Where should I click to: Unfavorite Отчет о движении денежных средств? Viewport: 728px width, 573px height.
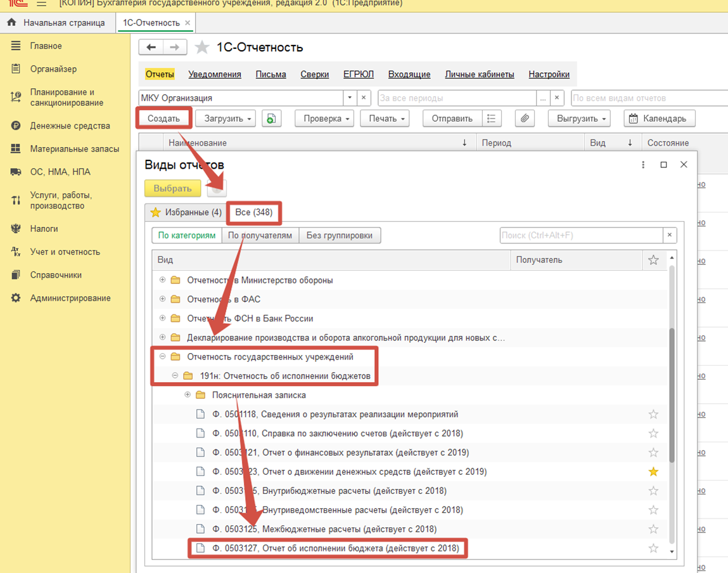(x=653, y=472)
